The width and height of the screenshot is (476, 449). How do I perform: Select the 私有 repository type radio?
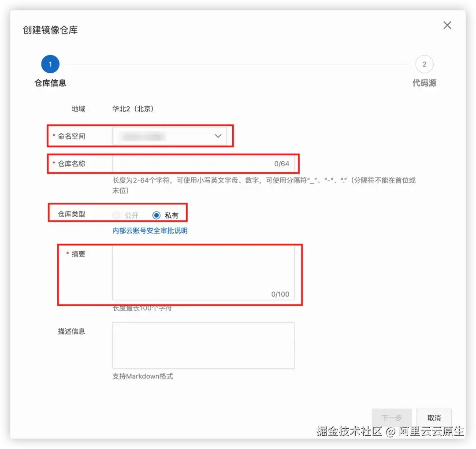[156, 215]
